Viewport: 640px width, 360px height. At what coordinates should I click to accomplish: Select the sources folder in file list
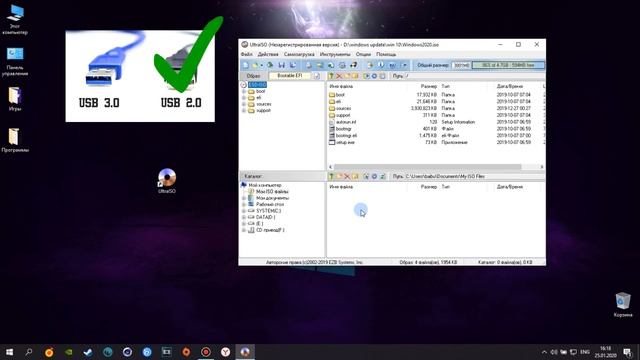[343, 108]
